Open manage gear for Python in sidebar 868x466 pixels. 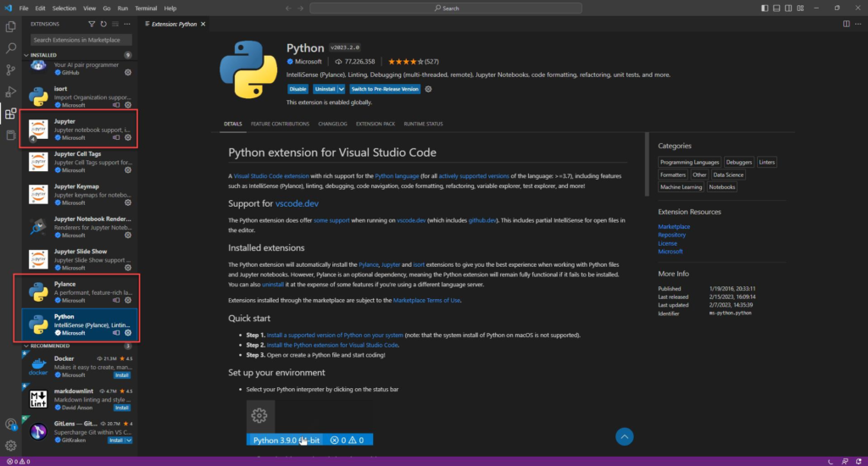(x=128, y=333)
